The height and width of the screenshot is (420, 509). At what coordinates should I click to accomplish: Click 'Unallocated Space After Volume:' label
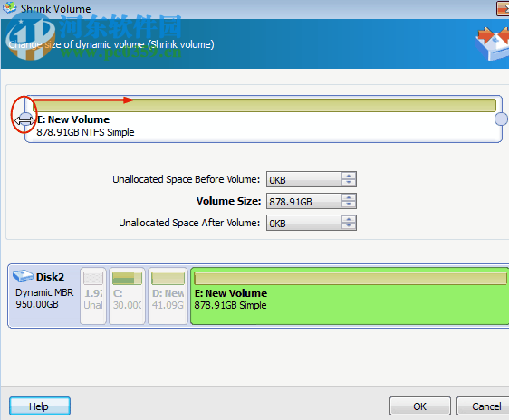[x=189, y=223]
